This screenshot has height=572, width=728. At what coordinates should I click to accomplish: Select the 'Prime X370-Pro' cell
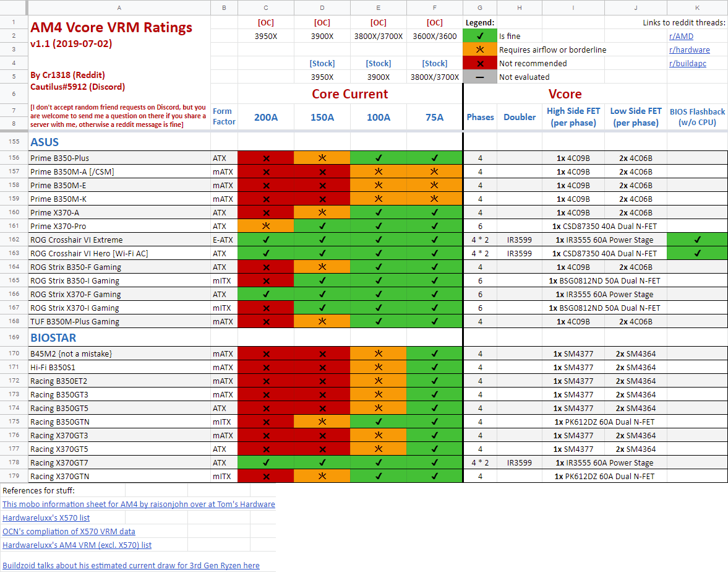pos(119,227)
